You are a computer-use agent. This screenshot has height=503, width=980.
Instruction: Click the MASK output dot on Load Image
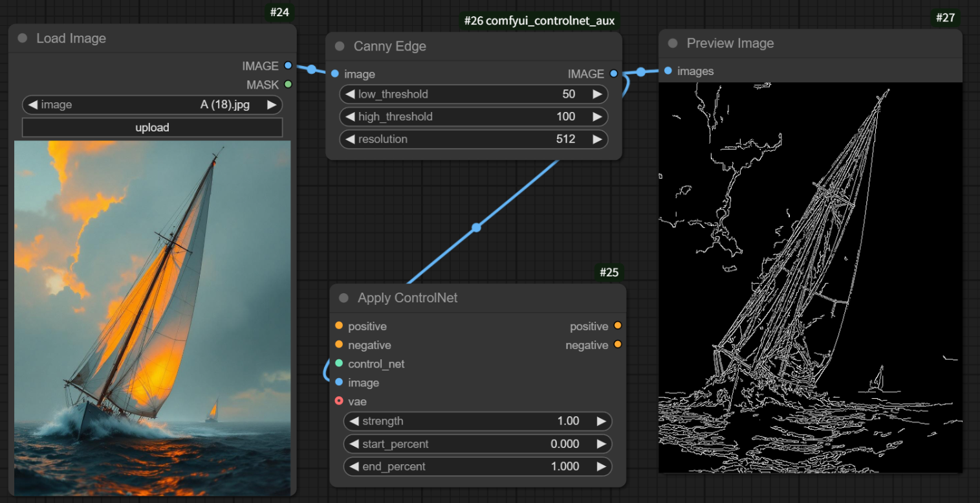(x=288, y=84)
